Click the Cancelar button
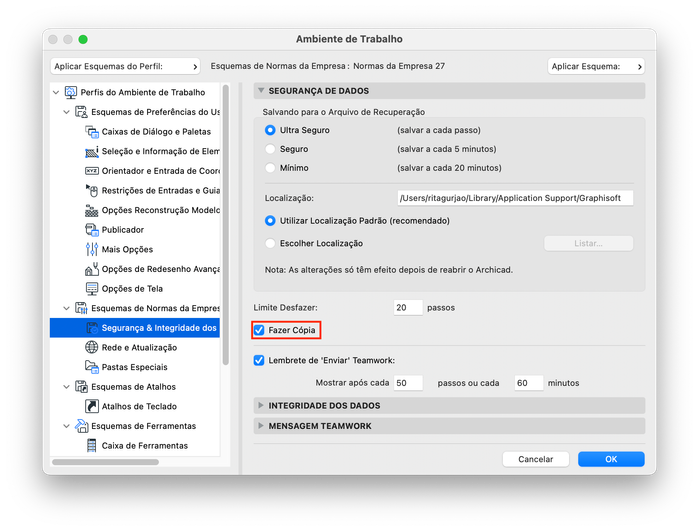Image resolution: width=699 pixels, height=531 pixels. click(535, 459)
